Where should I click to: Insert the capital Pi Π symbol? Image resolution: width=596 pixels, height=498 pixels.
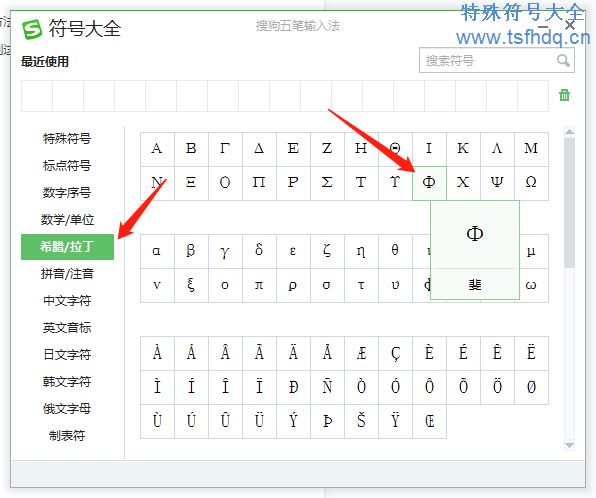click(259, 183)
